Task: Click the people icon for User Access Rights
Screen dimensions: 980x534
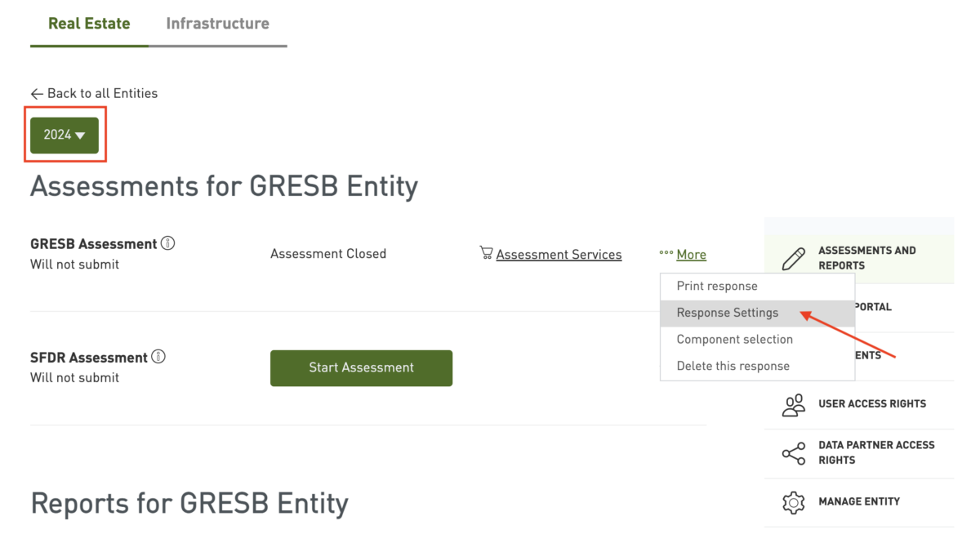Action: click(x=794, y=405)
